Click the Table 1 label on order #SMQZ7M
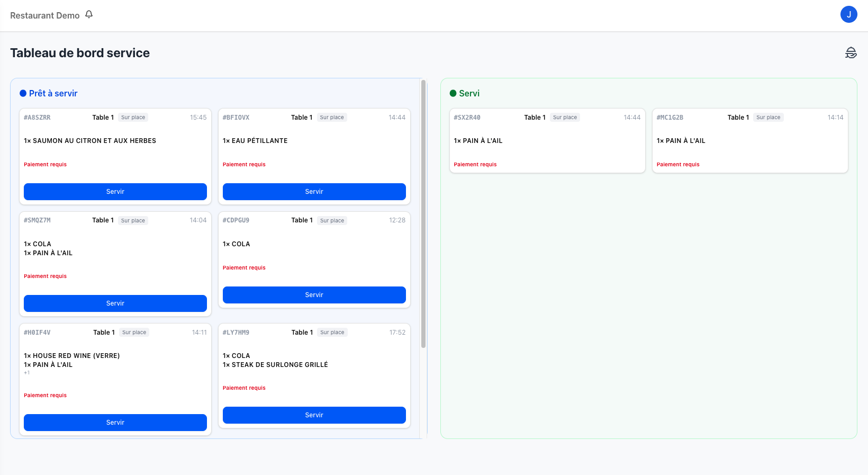Screen dimensions: 868x475 point(103,220)
